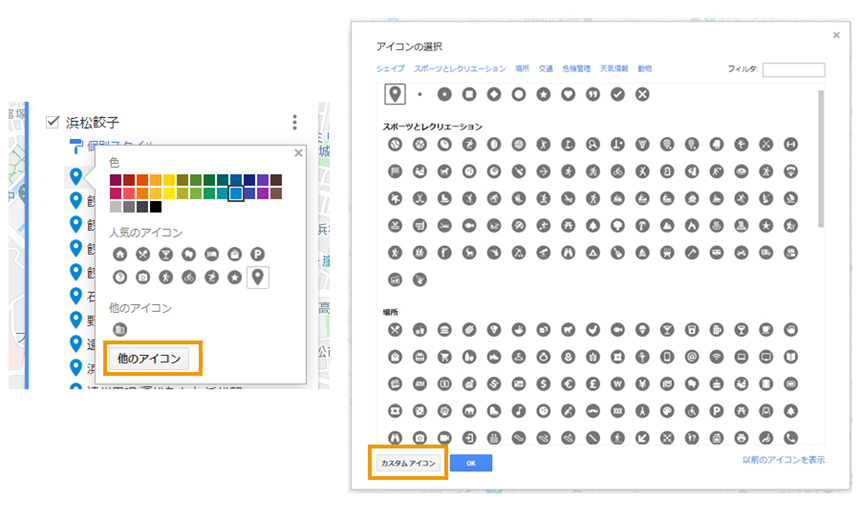860x512 pixels.
Task: Click the フィルタ input field
Action: [x=794, y=70]
